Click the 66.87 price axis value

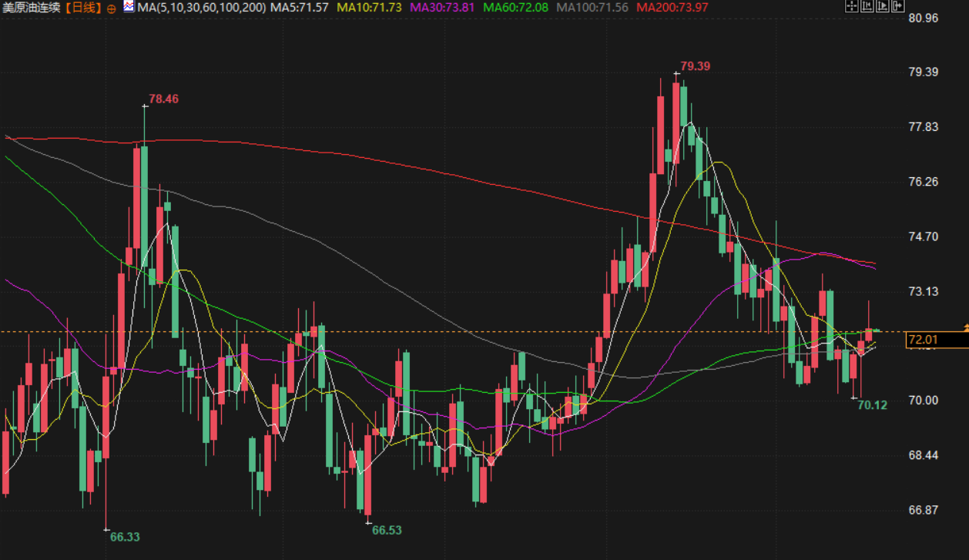tap(924, 509)
